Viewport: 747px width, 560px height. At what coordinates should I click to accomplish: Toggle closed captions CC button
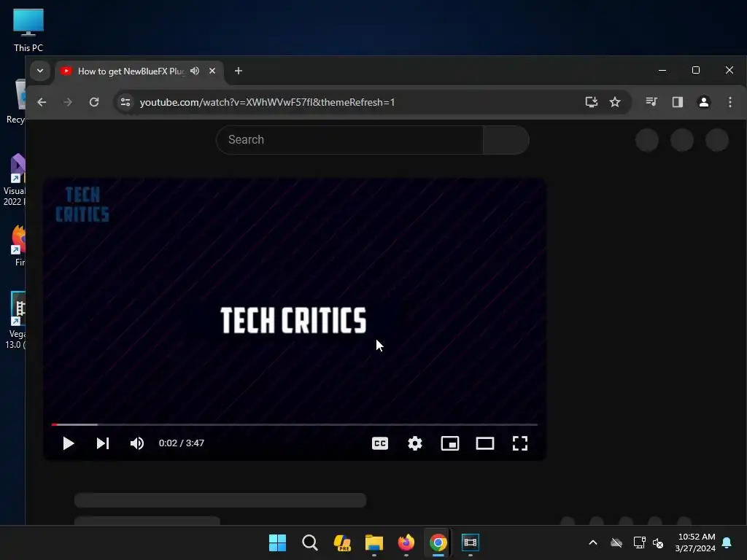(379, 443)
